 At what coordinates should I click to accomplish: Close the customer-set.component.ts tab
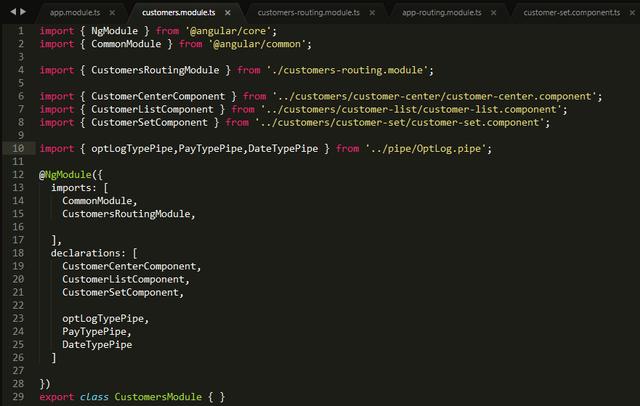[x=632, y=13]
